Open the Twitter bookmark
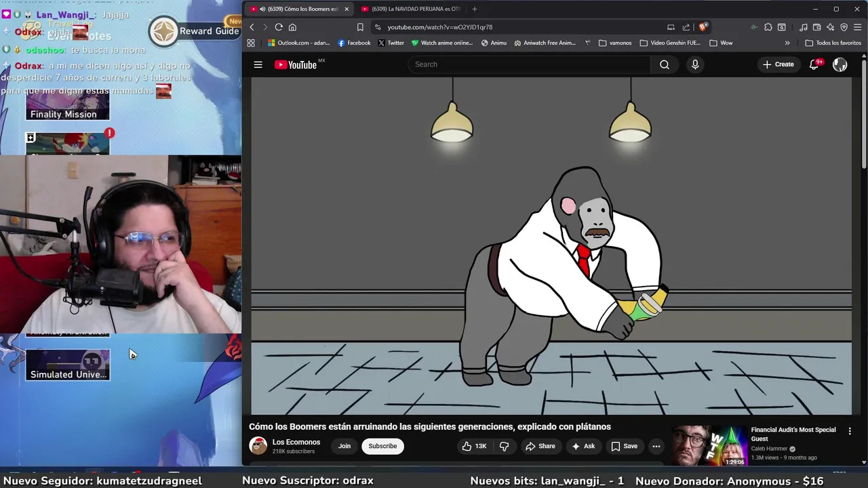 tap(391, 43)
